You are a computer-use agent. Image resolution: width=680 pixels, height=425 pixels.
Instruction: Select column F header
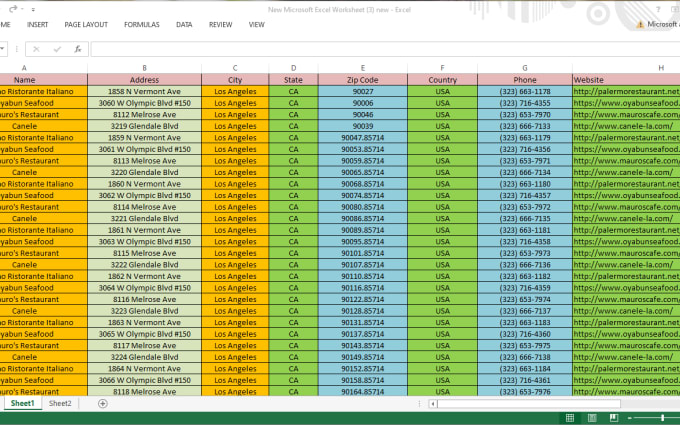[442, 68]
